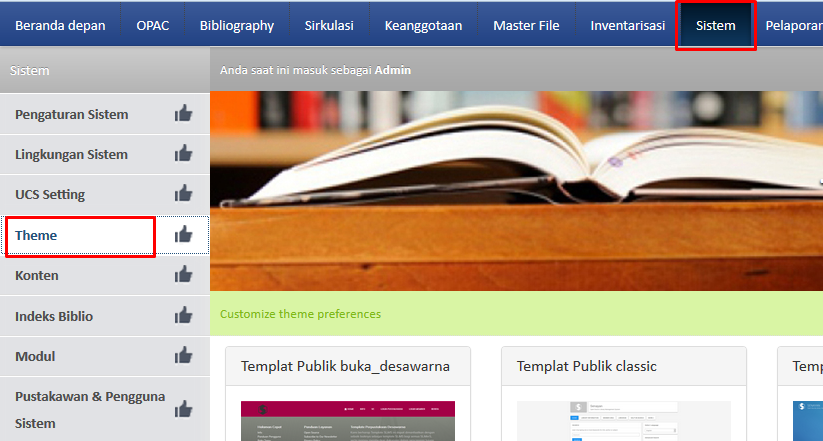Switch to the Sirkulasi menu
Screen dimensions: 823x441
pos(329,25)
